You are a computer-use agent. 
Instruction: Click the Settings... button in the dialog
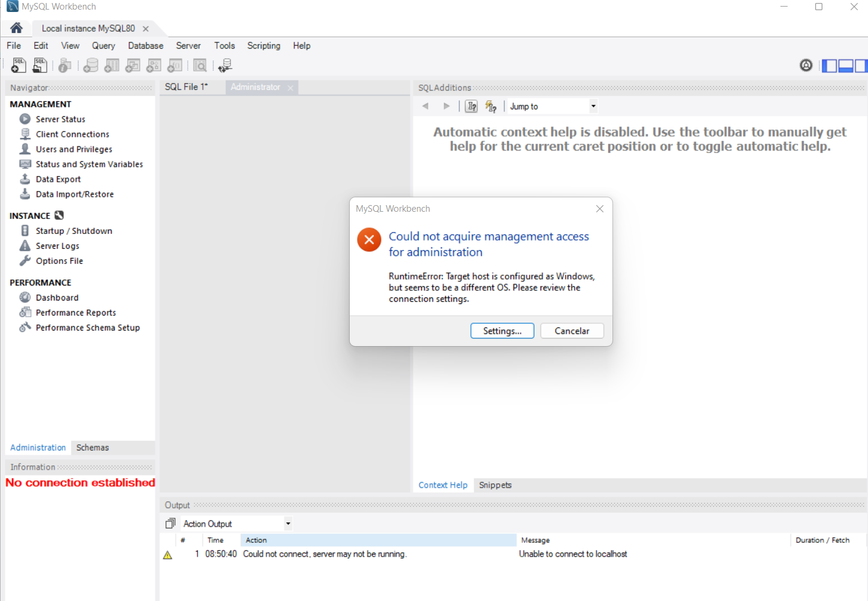coord(502,331)
